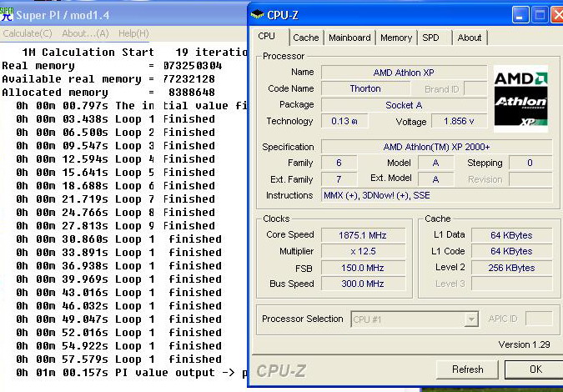The width and height of the screenshot is (563, 392).
Task: Click the Refresh button in CPU-Z
Action: pyautogui.click(x=467, y=369)
